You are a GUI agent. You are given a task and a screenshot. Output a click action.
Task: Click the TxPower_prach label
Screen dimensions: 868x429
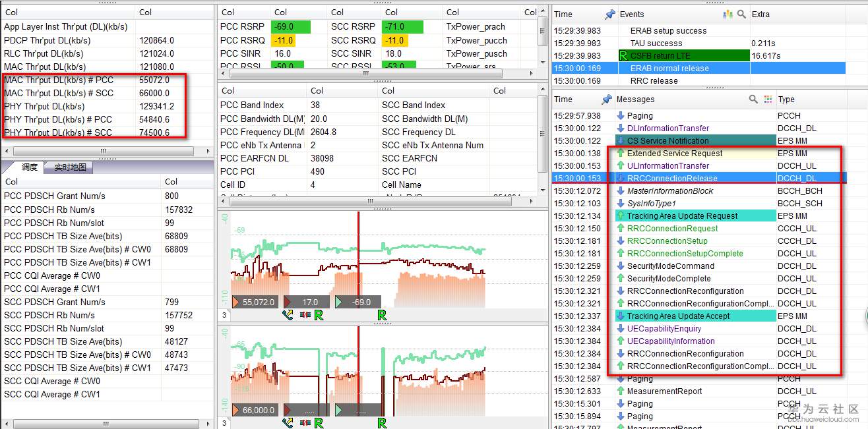coord(476,27)
